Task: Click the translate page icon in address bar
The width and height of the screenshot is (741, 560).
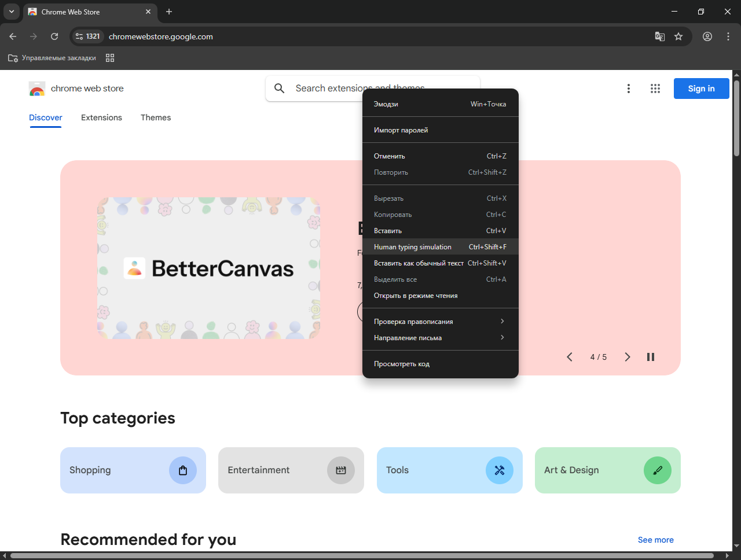Action: (660, 36)
